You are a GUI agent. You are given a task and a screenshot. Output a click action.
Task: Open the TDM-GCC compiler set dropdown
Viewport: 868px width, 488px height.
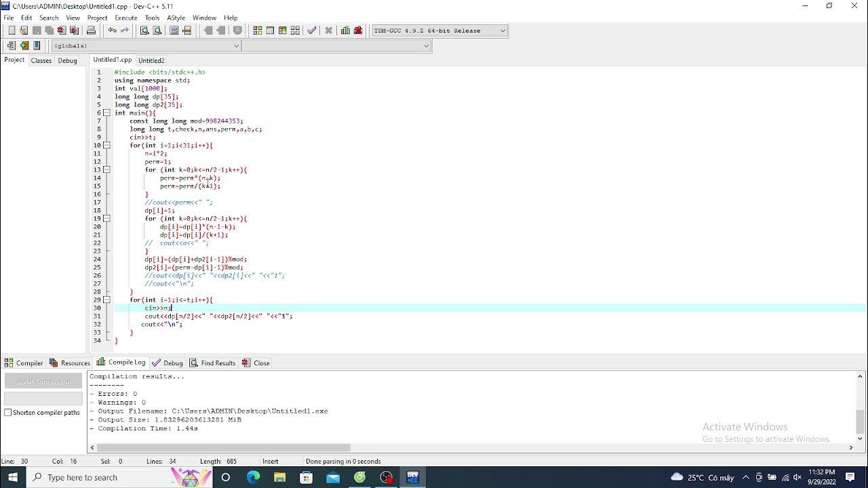[439, 30]
